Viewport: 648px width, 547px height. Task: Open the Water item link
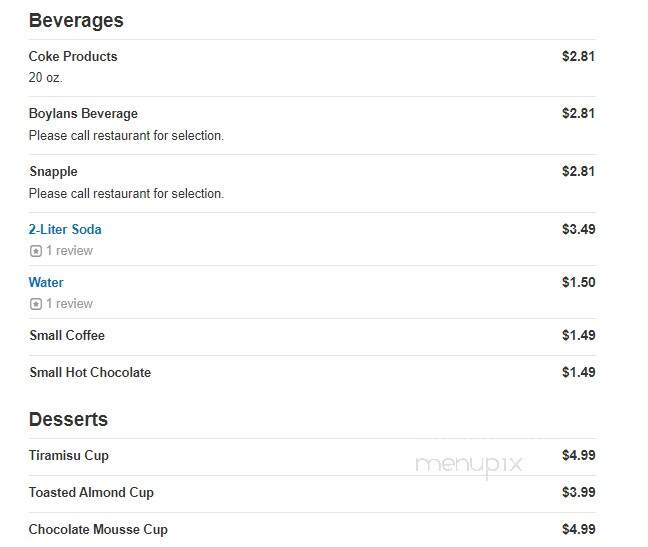(46, 282)
